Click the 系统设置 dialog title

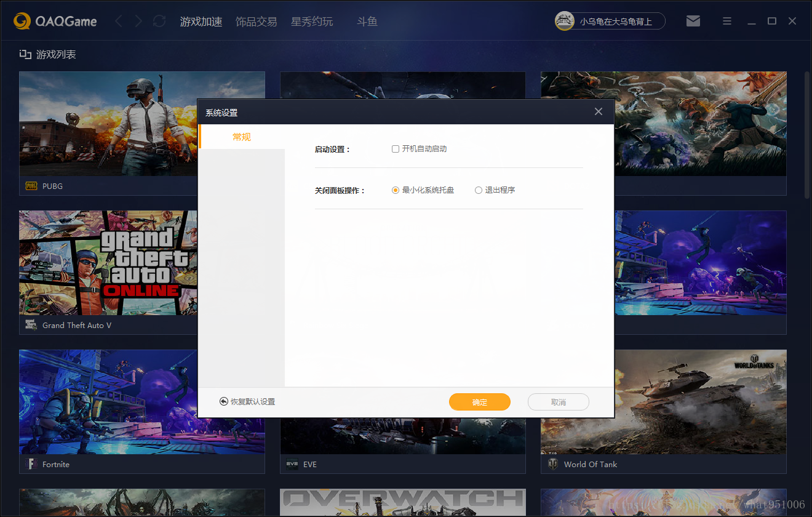click(221, 113)
